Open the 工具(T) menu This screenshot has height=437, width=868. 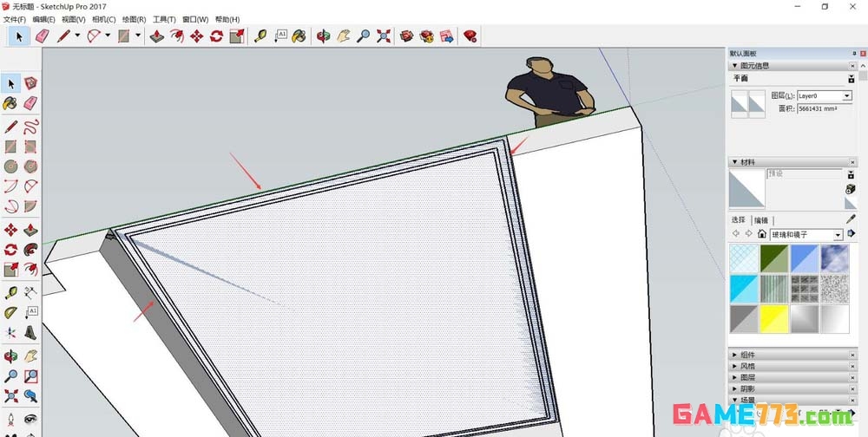click(x=164, y=19)
